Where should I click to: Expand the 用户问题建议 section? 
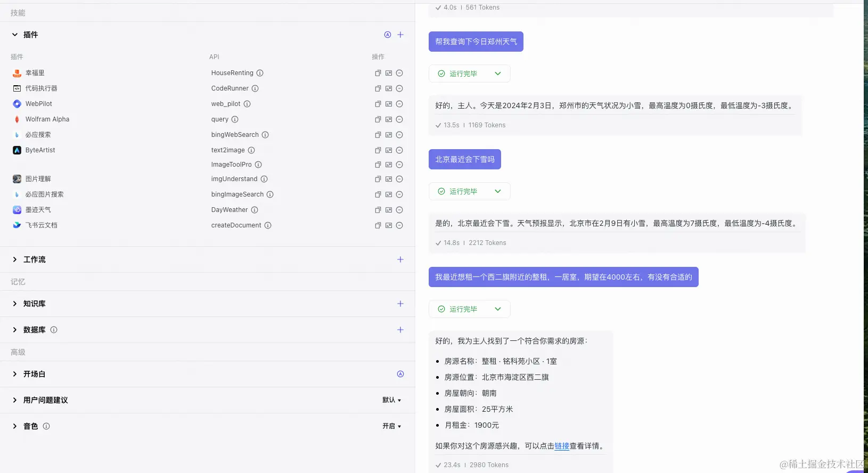tap(15, 400)
